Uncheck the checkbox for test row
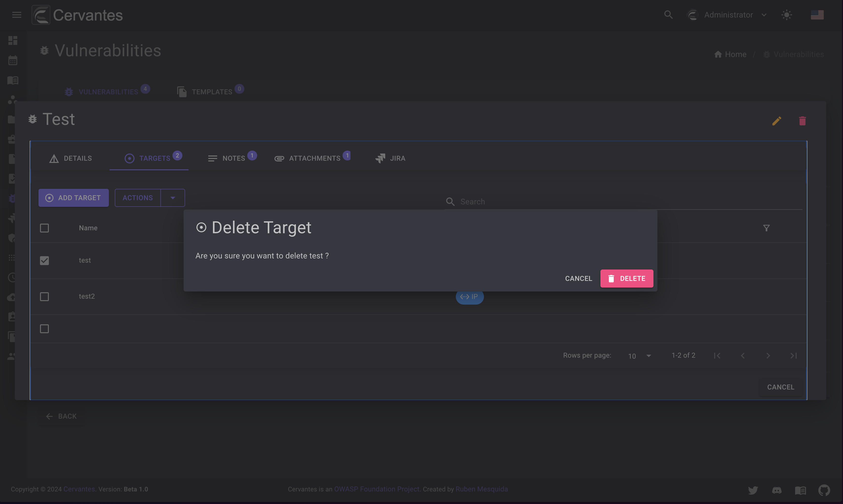843x504 pixels. pyautogui.click(x=44, y=260)
